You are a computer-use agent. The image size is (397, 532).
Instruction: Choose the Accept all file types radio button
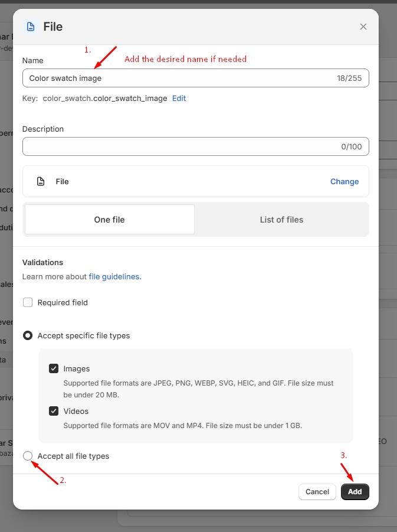[x=28, y=456]
